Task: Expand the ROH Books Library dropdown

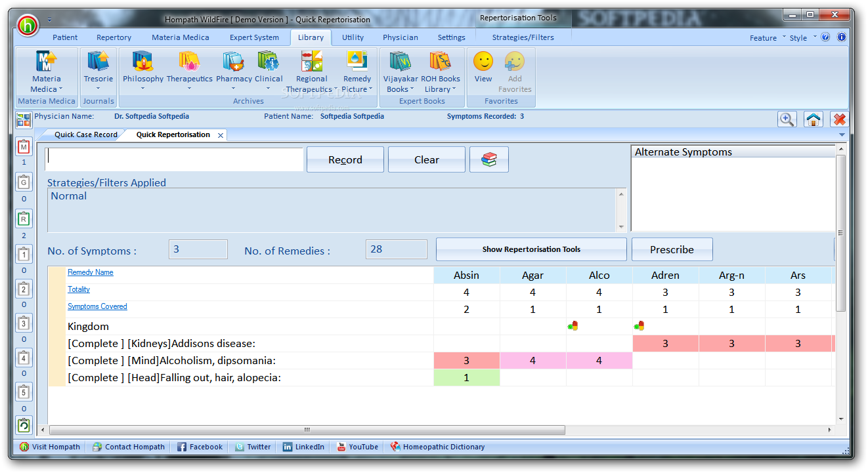Action: (x=454, y=89)
